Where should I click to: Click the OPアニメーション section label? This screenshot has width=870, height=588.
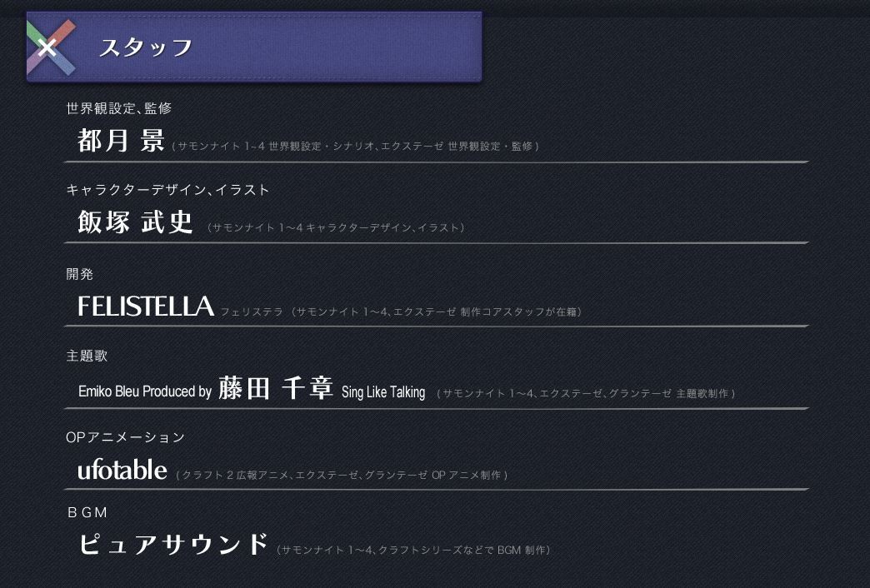click(x=125, y=437)
